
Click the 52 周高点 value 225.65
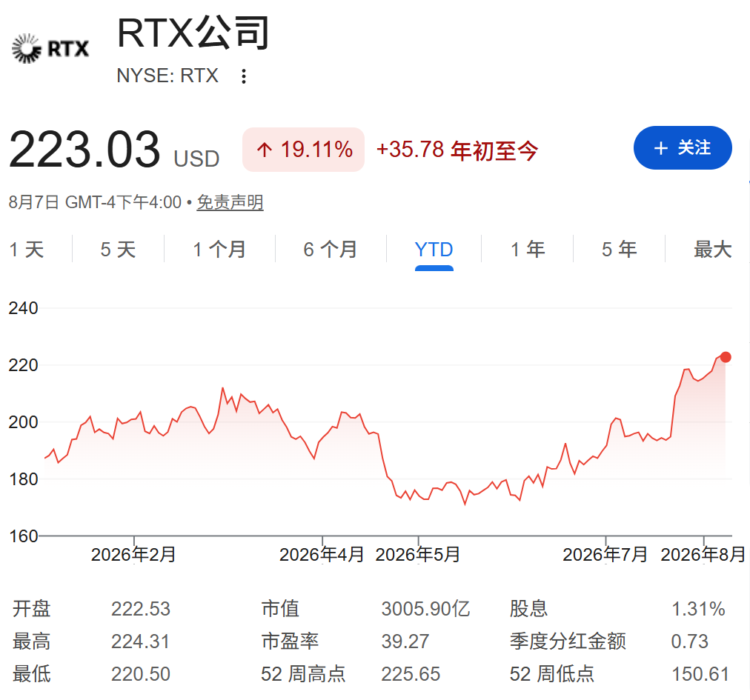click(411, 674)
